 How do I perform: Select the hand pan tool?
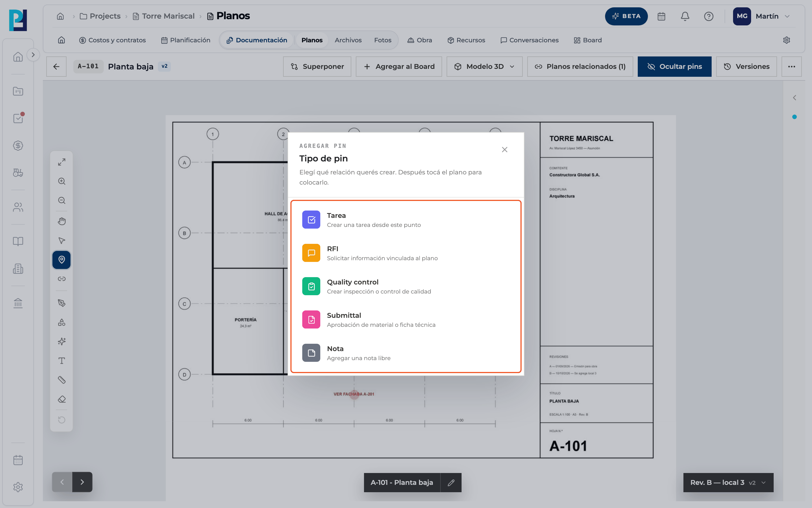click(x=61, y=221)
